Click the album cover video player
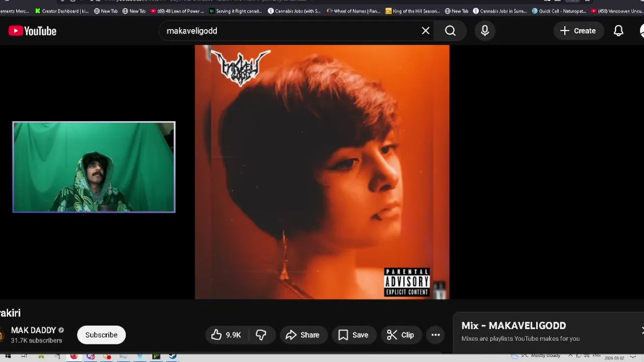Image resolution: width=644 pixels, height=362 pixels. pyautogui.click(x=322, y=172)
